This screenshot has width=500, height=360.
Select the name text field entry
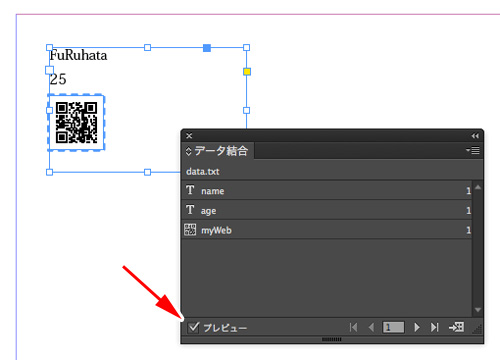point(327,191)
